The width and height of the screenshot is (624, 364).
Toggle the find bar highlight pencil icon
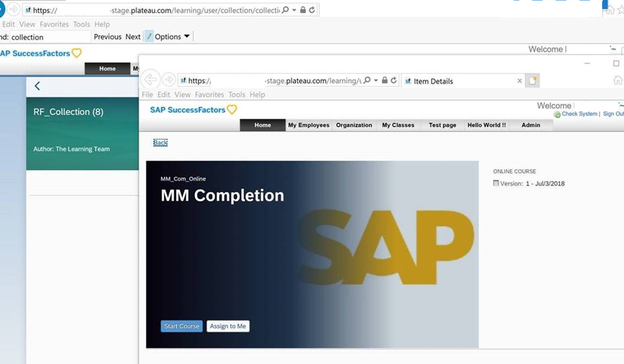coord(149,36)
